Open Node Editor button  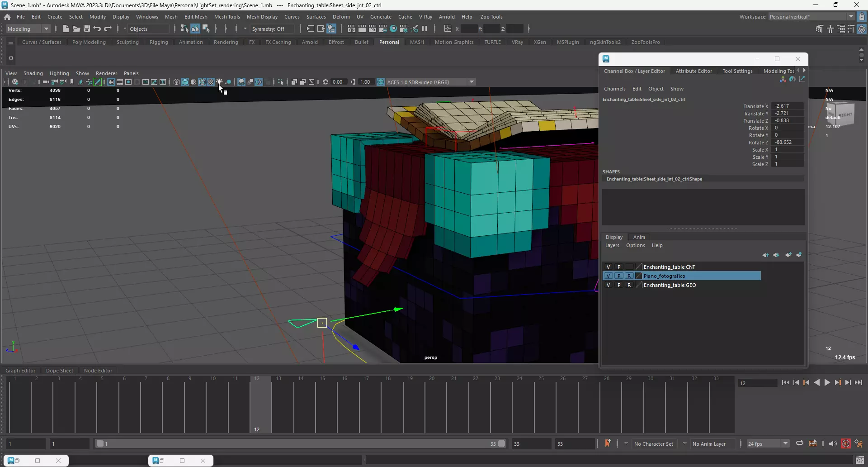pyautogui.click(x=98, y=371)
